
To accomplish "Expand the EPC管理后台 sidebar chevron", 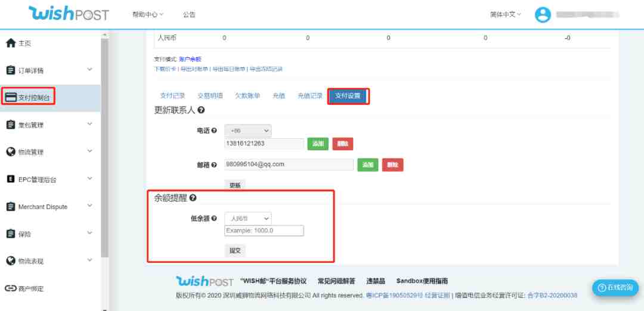I will (90, 179).
